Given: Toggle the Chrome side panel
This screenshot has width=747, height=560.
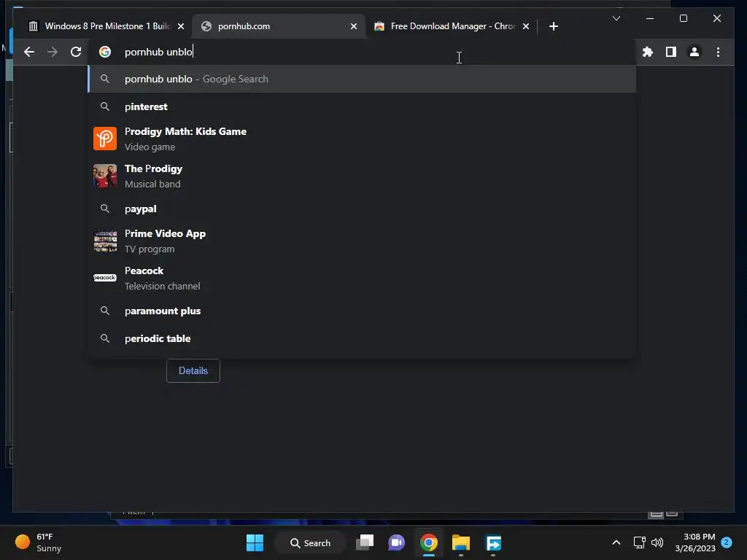Looking at the screenshot, I should pos(671,52).
